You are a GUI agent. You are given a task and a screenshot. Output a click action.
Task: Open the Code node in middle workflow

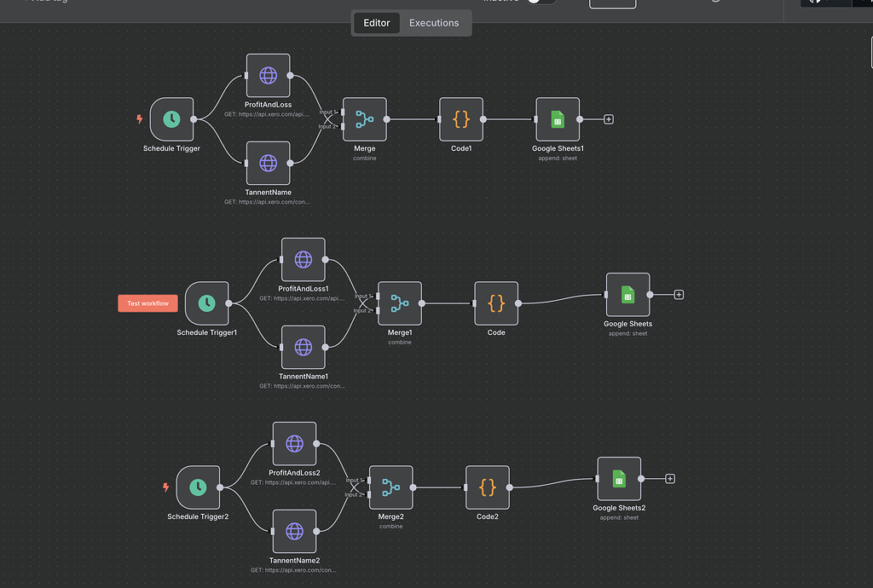[495, 303]
